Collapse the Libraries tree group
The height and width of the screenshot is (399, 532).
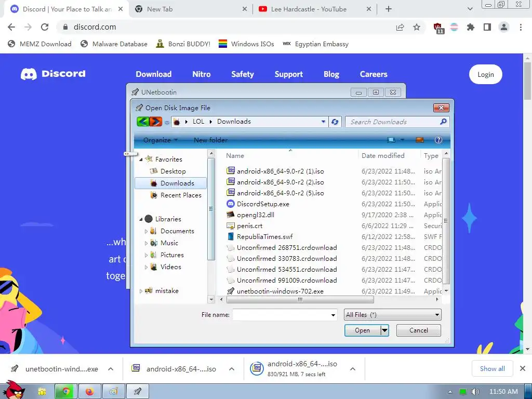coord(141,219)
